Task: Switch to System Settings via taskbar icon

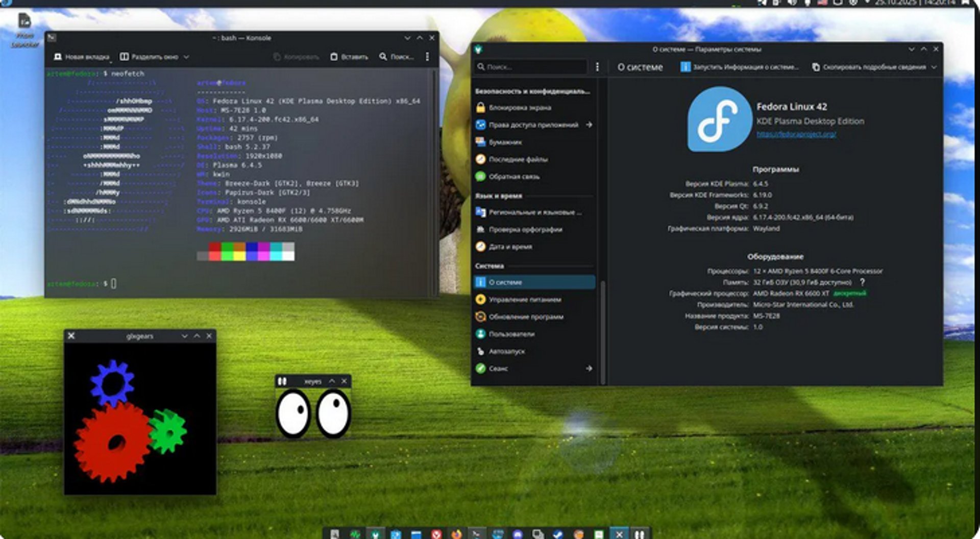Action: coord(375,534)
